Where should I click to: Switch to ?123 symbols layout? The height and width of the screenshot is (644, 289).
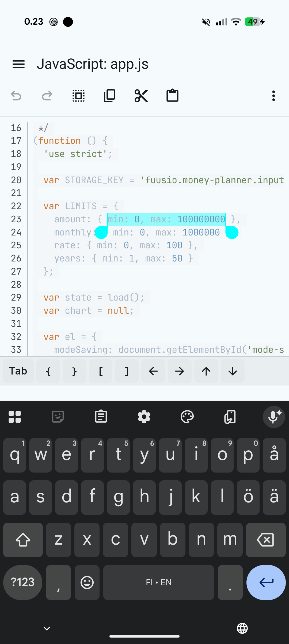23,582
